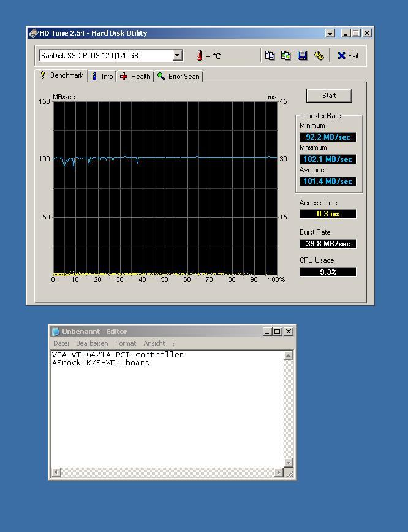The height and width of the screenshot is (532, 408).
Task: Switch to the Benchmark tab
Action: [x=62, y=75]
